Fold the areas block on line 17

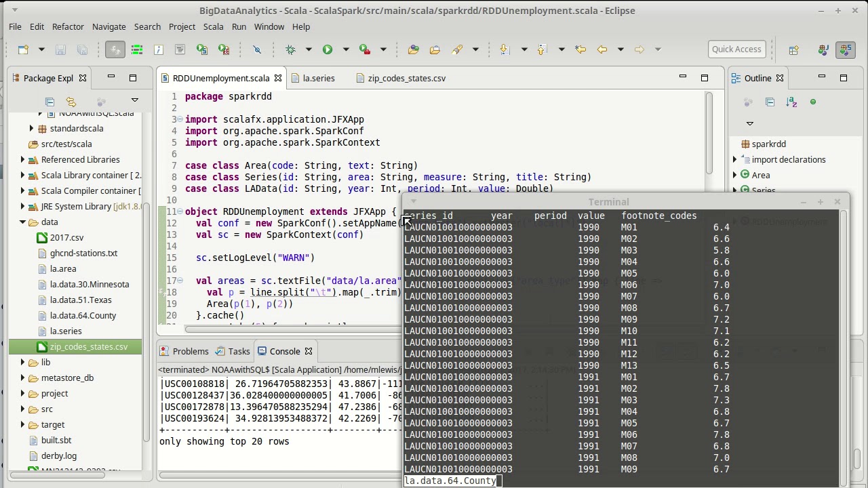pyautogui.click(x=180, y=281)
